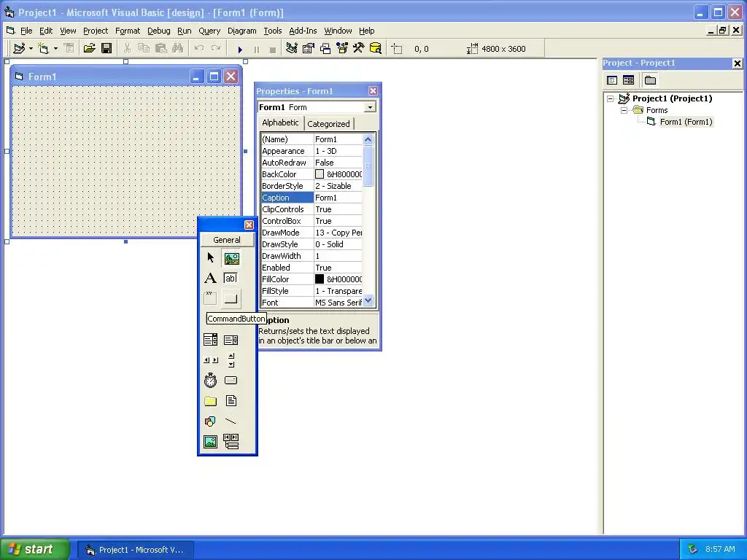Click the Open Project folder icon

pos(90,49)
